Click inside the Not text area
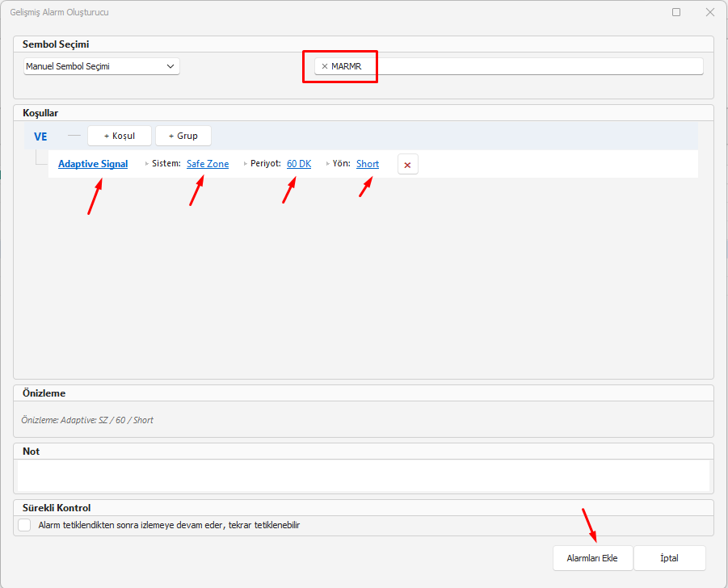The image size is (728, 588). [x=364, y=476]
